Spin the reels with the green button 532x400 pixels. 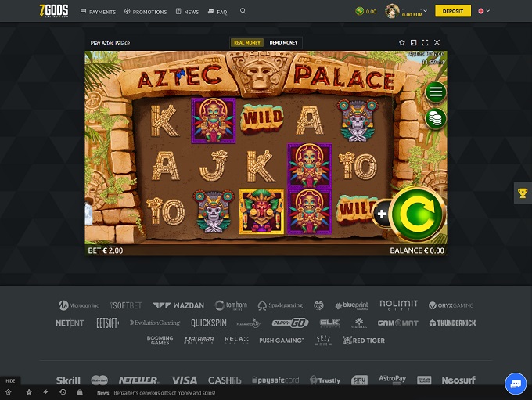[417, 214]
